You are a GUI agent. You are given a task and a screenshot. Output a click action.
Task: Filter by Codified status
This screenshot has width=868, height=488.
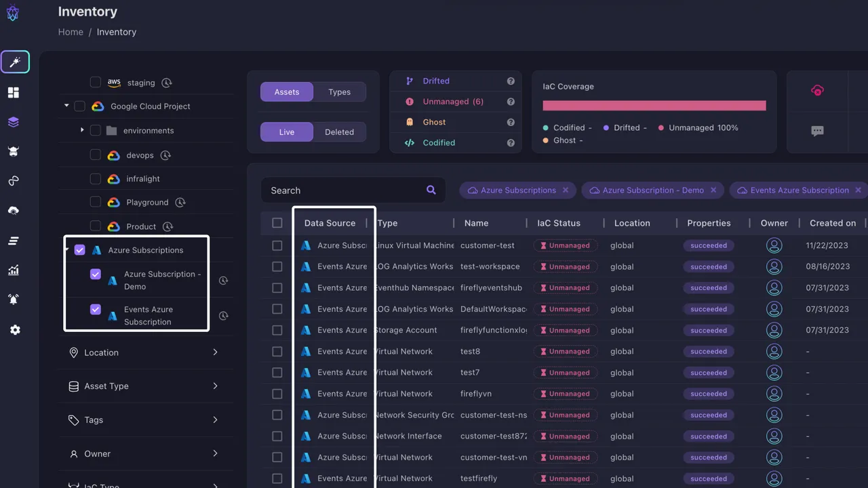(x=439, y=143)
